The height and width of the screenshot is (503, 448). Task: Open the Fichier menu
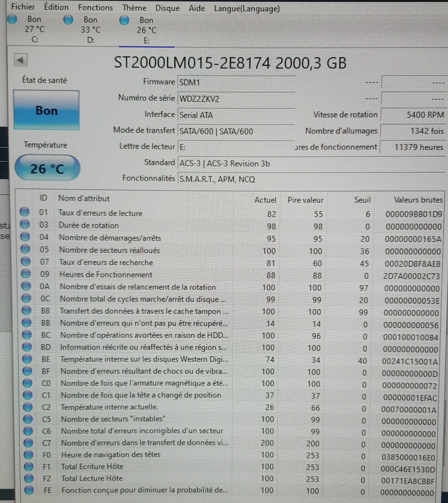pos(23,7)
